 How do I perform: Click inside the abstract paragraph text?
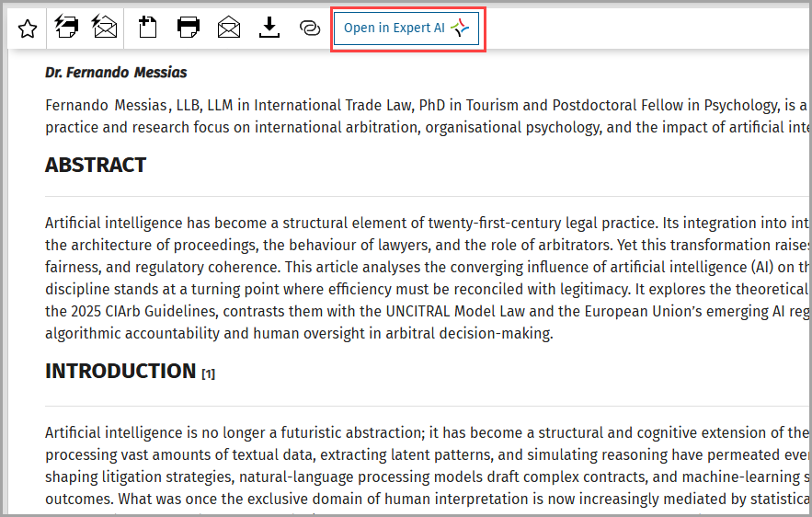(426, 278)
